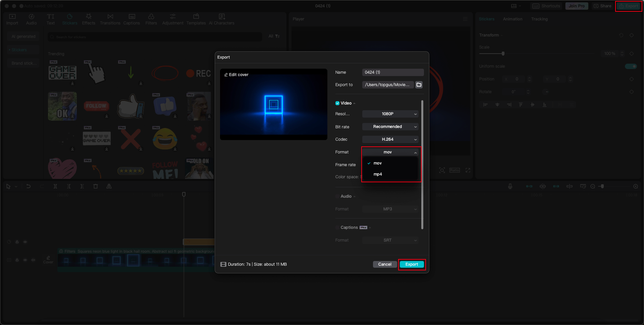The height and width of the screenshot is (325, 644).
Task: Click the Mirror flip icon in timeline toolbar
Action: point(109,186)
